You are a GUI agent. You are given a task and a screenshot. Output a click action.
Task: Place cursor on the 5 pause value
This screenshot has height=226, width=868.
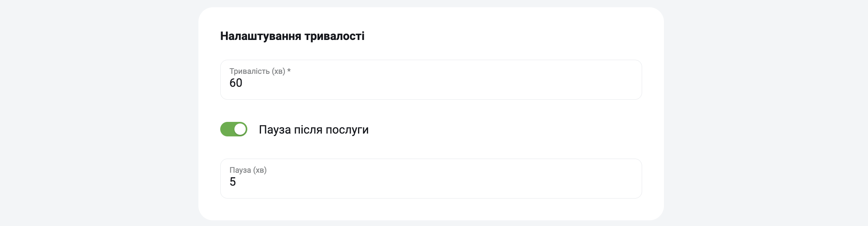tap(233, 182)
